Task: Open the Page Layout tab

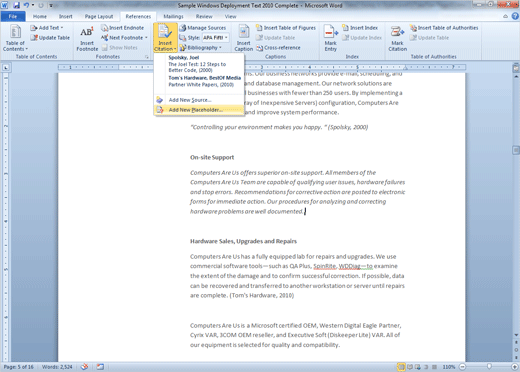Action: pos(99,16)
